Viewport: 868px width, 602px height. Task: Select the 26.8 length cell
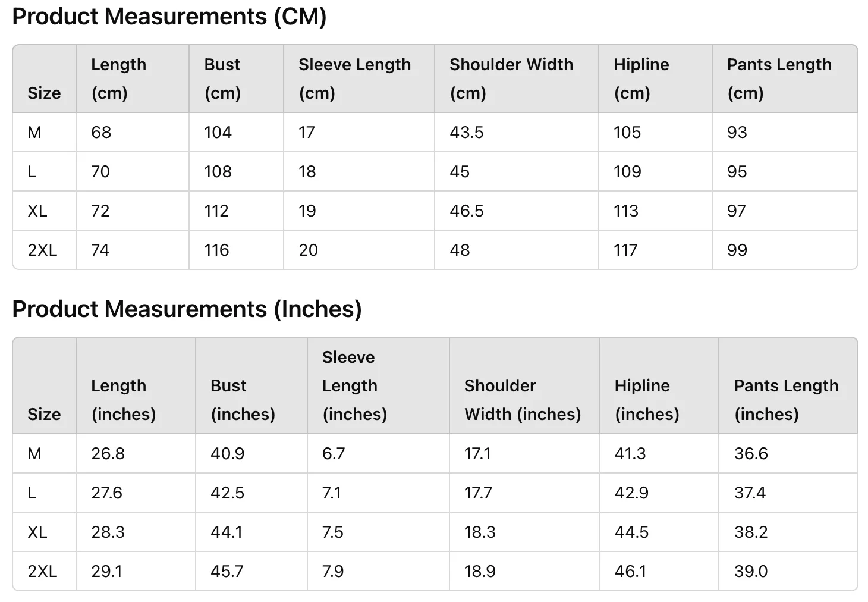(x=136, y=453)
